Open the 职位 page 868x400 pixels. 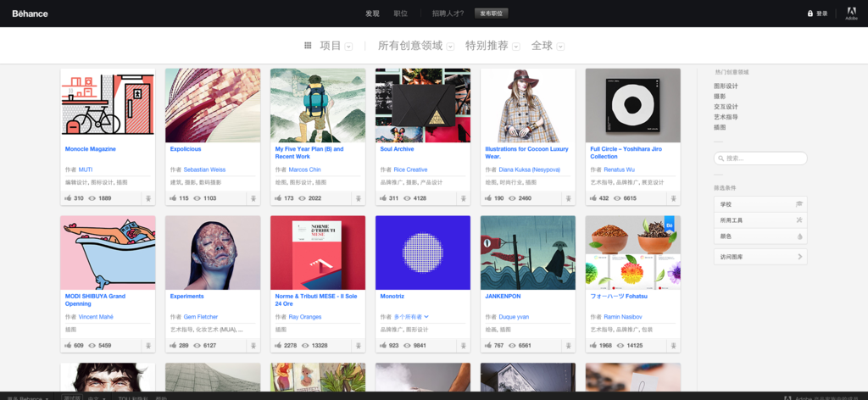click(x=400, y=14)
